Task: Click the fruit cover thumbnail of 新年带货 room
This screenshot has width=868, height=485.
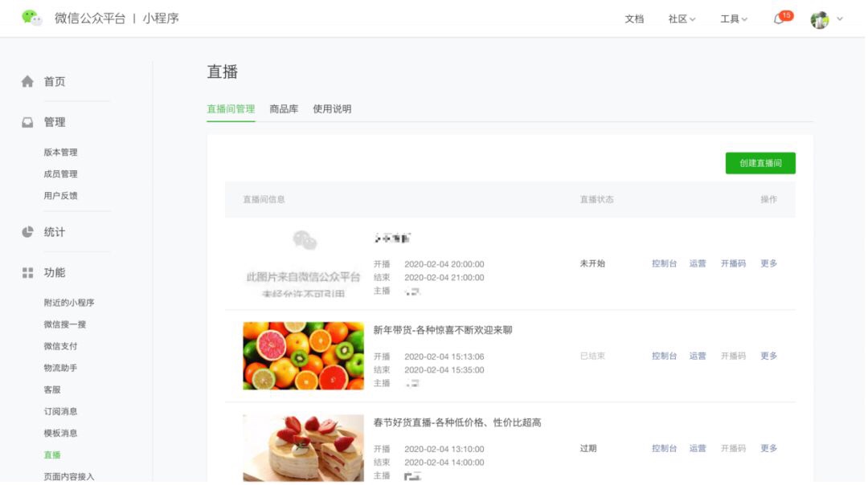Action: pos(303,356)
